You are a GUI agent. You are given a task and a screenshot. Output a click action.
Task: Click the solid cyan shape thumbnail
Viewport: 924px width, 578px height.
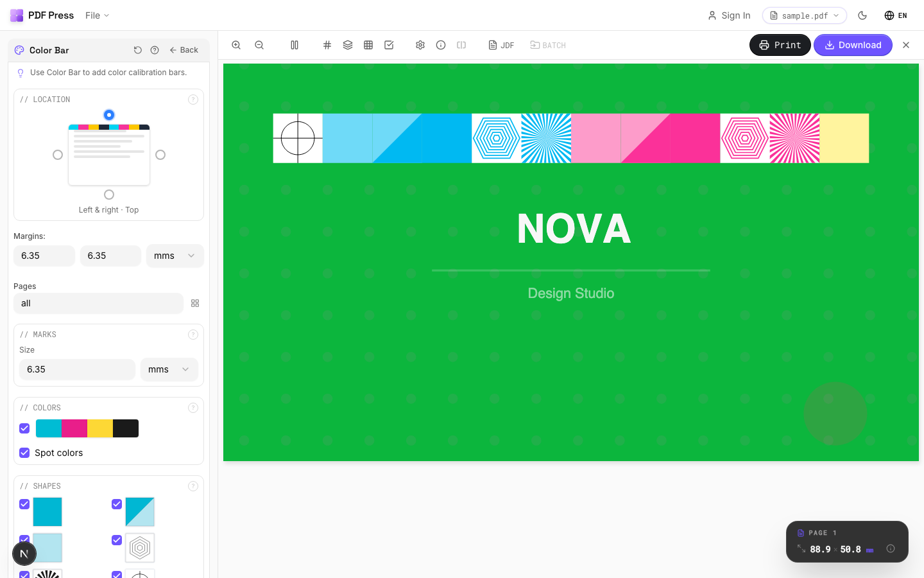click(x=47, y=512)
